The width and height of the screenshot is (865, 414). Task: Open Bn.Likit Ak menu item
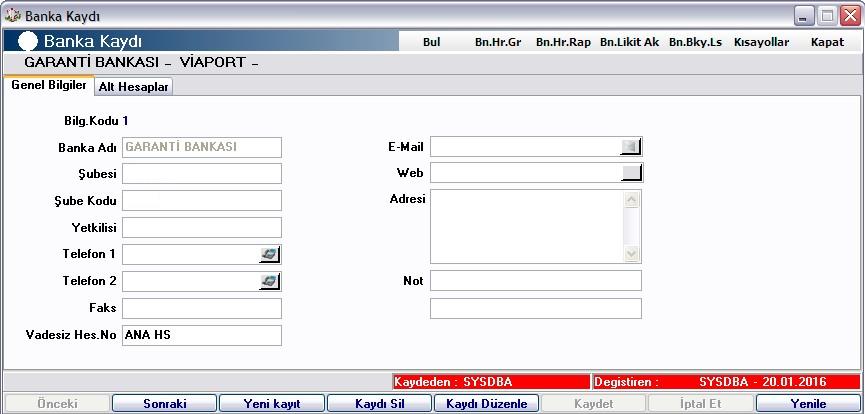click(x=629, y=42)
